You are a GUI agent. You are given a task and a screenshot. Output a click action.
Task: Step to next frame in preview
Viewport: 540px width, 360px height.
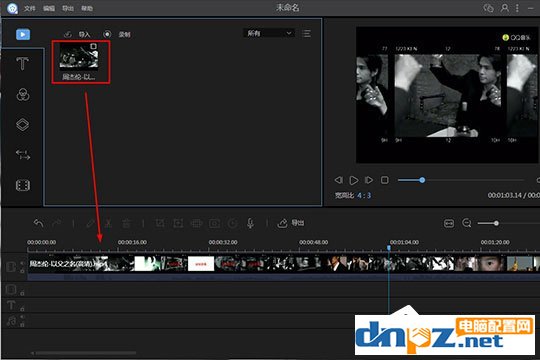click(369, 180)
